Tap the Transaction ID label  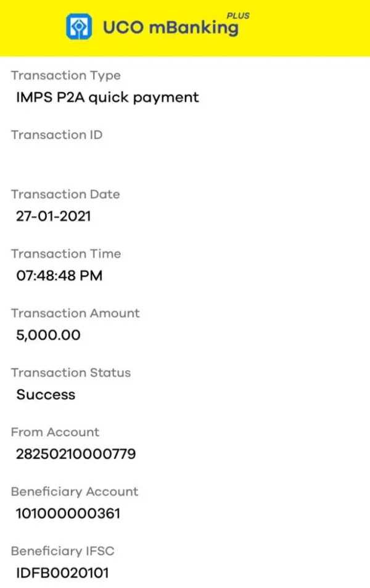click(x=57, y=135)
